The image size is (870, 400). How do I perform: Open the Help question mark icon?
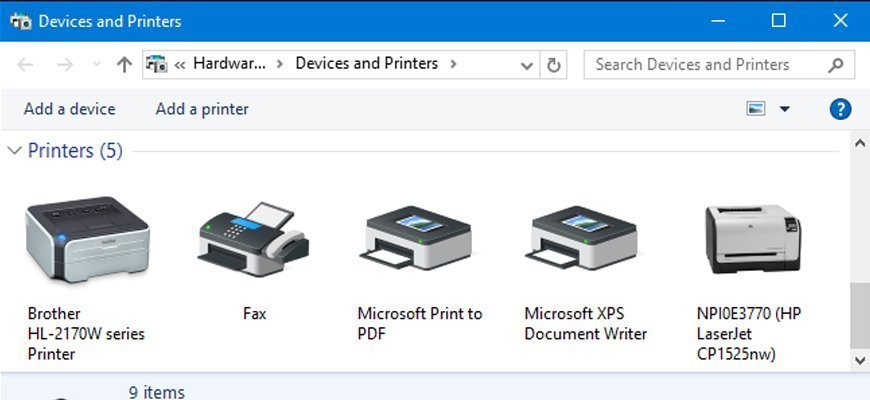pos(841,109)
